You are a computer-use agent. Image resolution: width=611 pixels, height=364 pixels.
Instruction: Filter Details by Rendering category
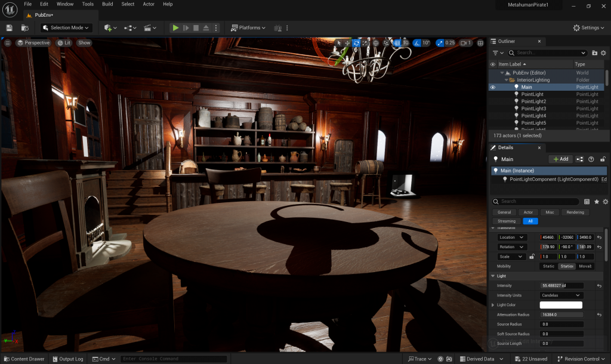575,212
